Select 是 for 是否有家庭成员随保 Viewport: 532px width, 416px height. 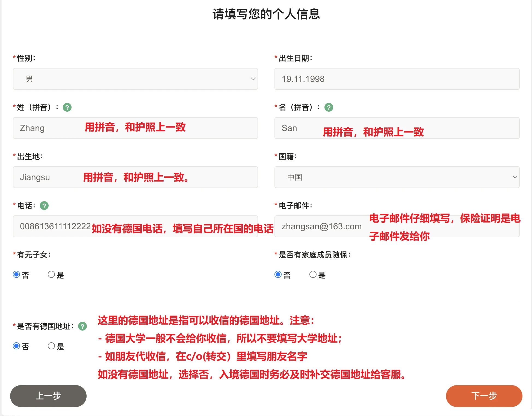(313, 274)
